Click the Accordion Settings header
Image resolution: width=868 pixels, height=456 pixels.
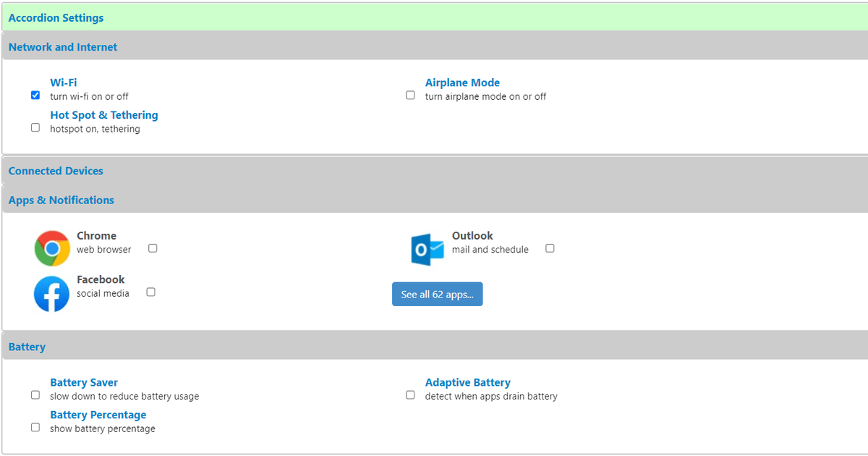(56, 18)
